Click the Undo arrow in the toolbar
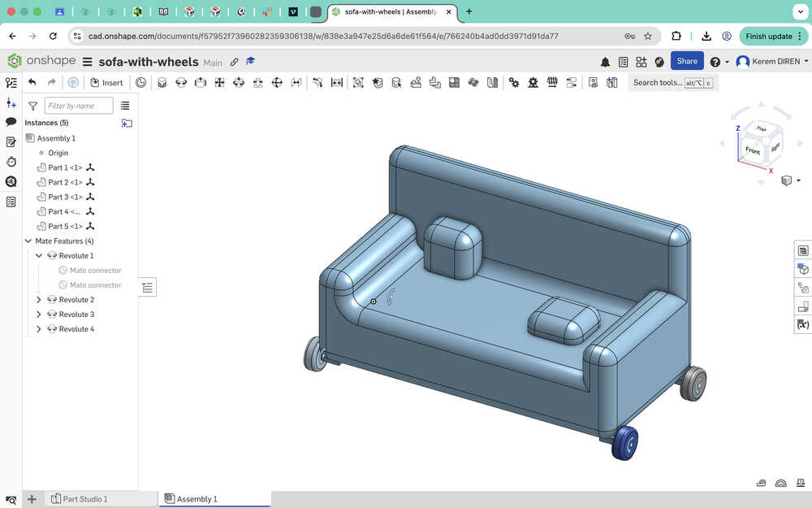Viewport: 812px width, 508px height. tap(32, 82)
